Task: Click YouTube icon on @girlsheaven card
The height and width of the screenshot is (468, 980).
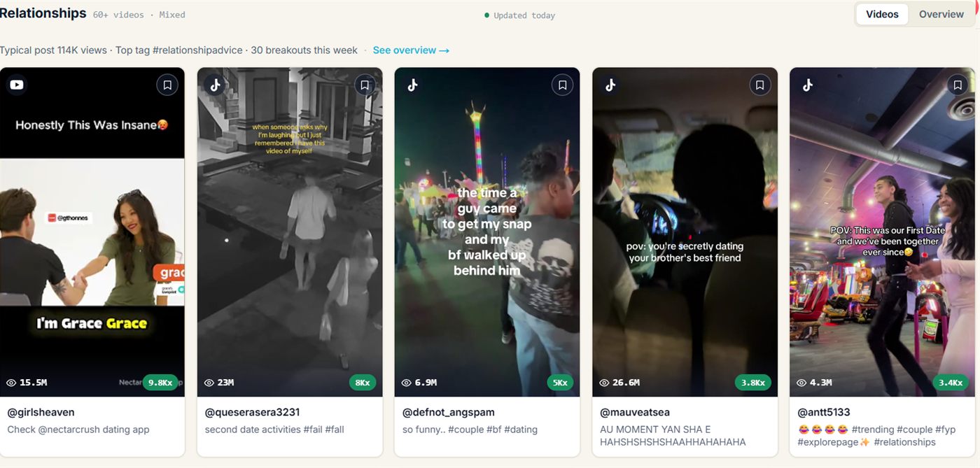Action: (17, 85)
